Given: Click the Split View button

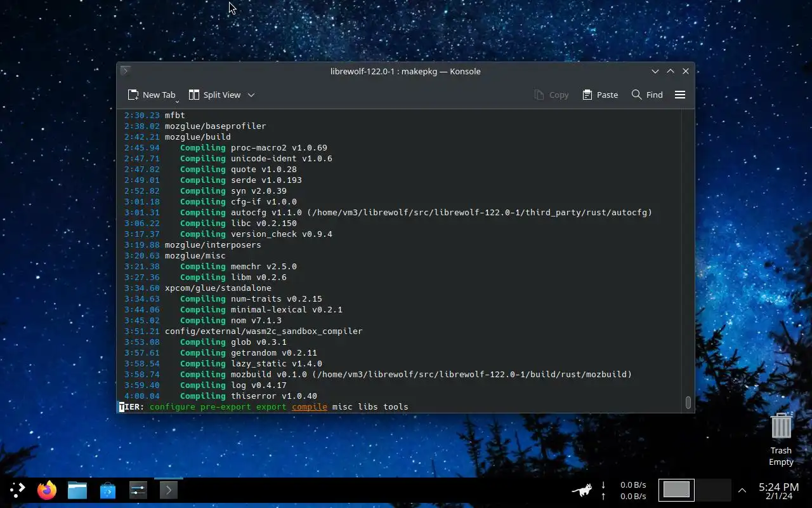Looking at the screenshot, I should point(214,95).
